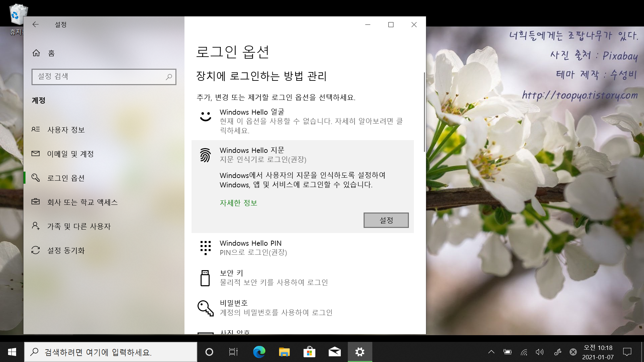The width and height of the screenshot is (644, 362).
Task: Click the 보안 키 USB key icon
Action: coord(205,278)
